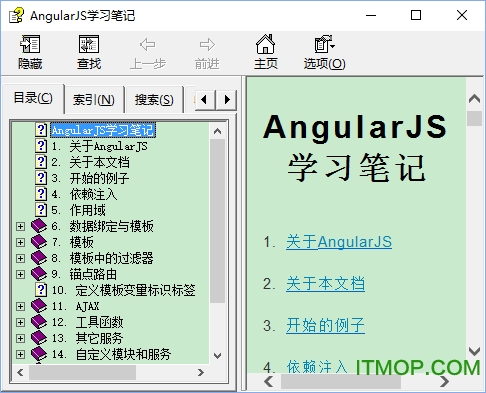Expand the 13. 其它服务 node
This screenshot has width=486, height=393.
20,338
